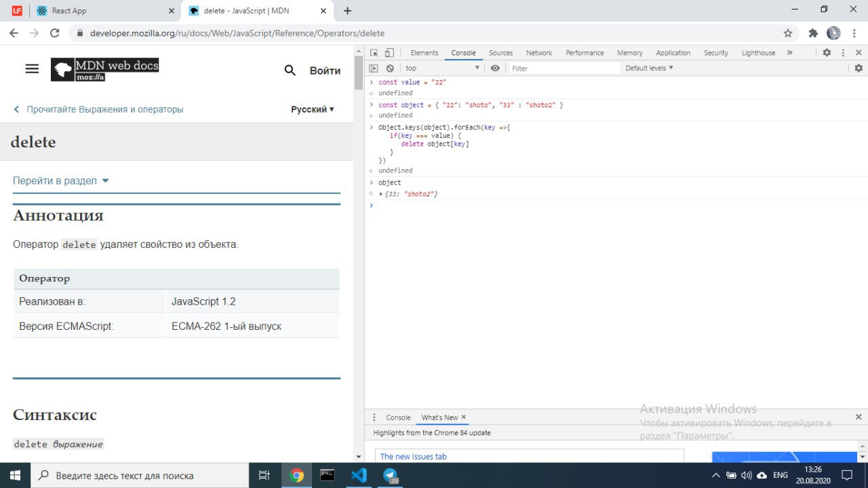Click the MDN web docs logo
This screenshot has width=868, height=488.
pos(104,69)
